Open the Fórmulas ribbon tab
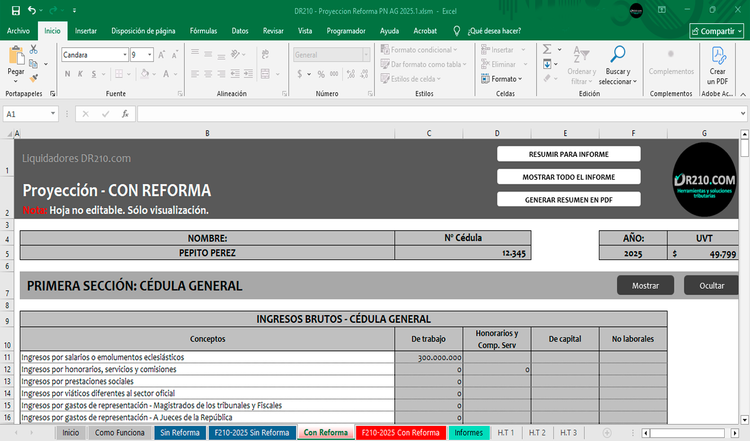 pyautogui.click(x=203, y=31)
